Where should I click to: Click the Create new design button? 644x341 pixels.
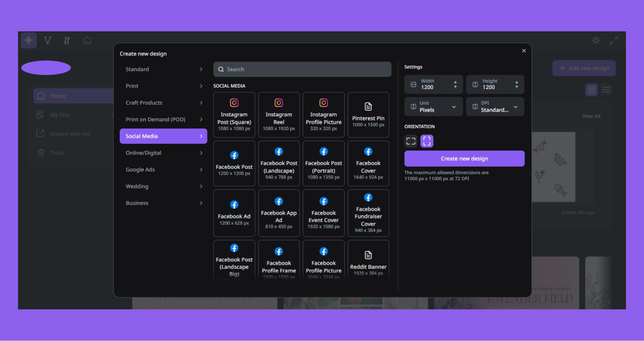coord(464,159)
